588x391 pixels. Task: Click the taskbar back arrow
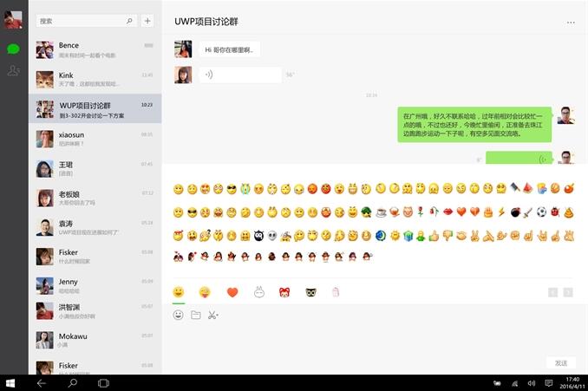coord(42,383)
